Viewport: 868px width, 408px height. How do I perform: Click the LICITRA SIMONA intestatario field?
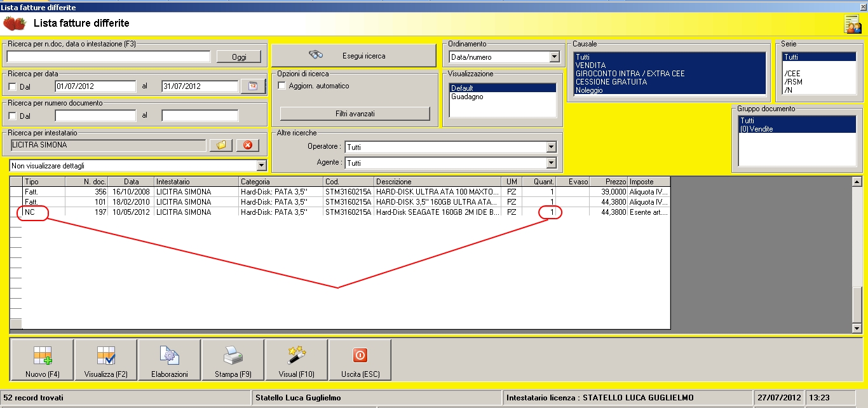(109, 146)
